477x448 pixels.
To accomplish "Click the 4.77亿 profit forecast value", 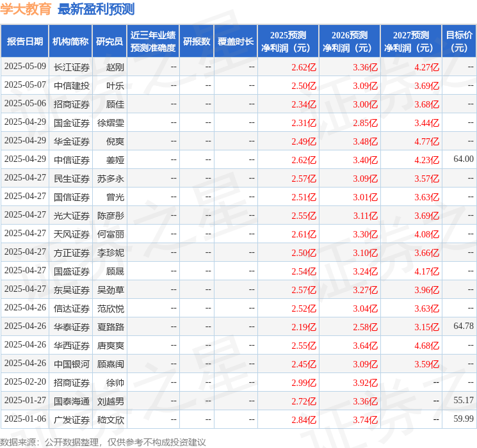I will pyautogui.click(x=426, y=141).
